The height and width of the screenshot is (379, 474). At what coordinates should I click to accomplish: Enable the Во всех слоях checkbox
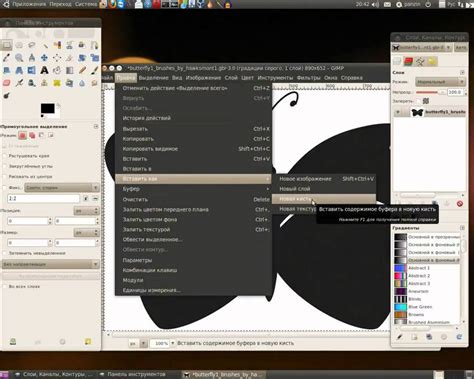click(5, 286)
